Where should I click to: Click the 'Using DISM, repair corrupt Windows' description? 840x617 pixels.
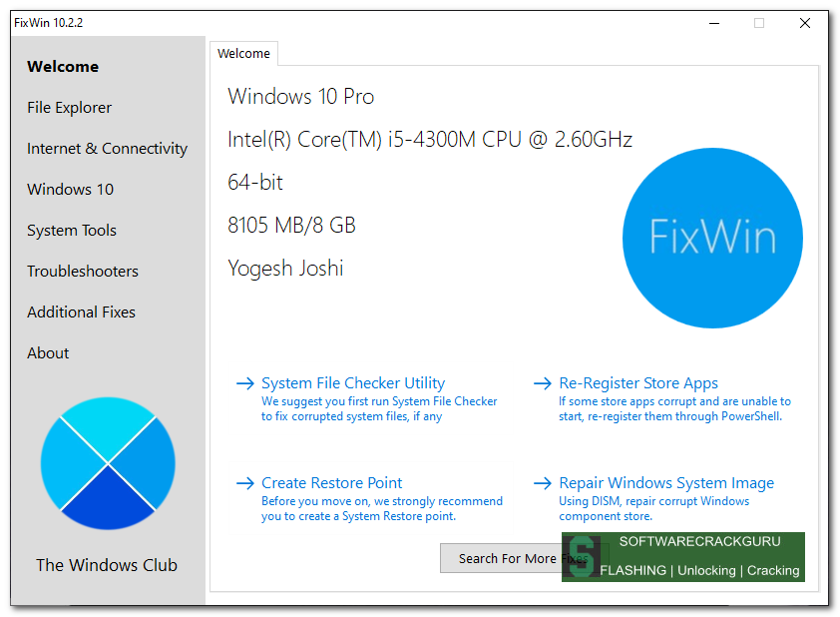[x=654, y=509]
